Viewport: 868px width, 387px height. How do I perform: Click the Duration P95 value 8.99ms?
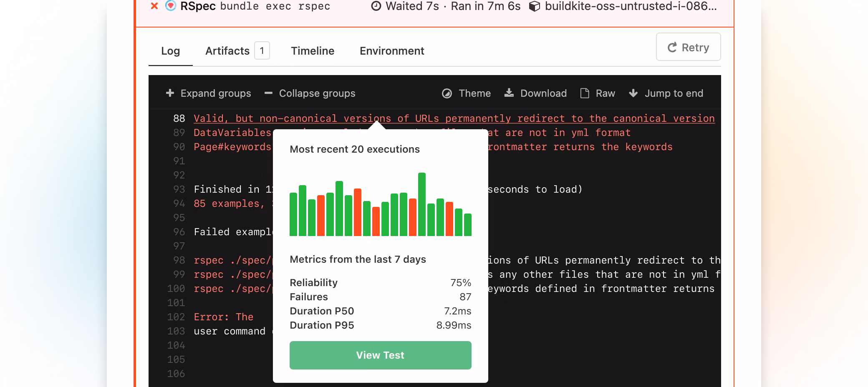coord(454,325)
